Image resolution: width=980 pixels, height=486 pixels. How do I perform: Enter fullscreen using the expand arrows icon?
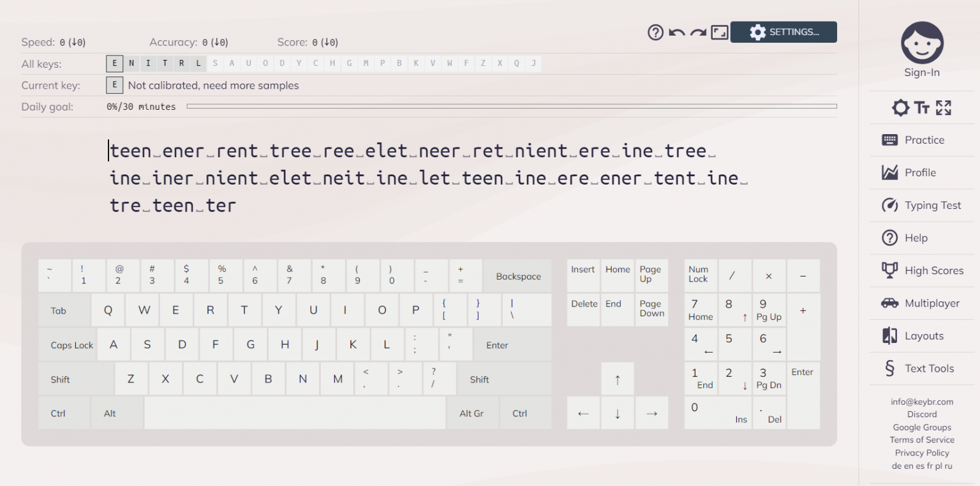[x=943, y=107]
